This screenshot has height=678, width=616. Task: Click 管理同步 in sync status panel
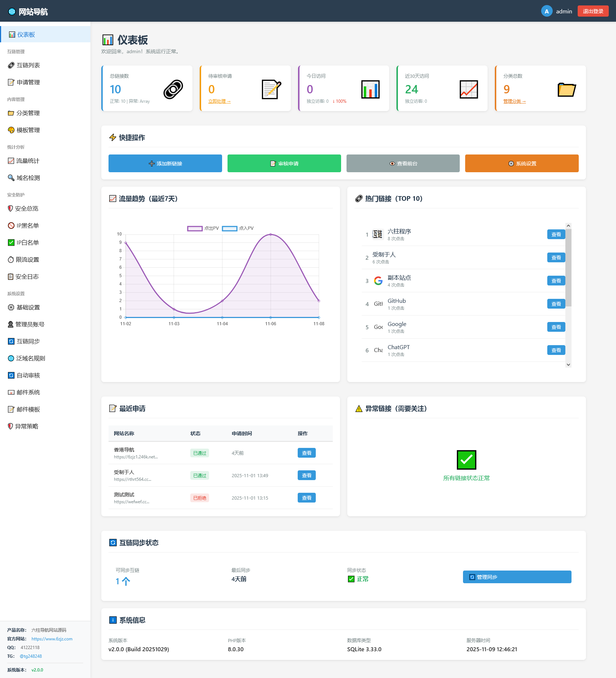pyautogui.click(x=517, y=577)
